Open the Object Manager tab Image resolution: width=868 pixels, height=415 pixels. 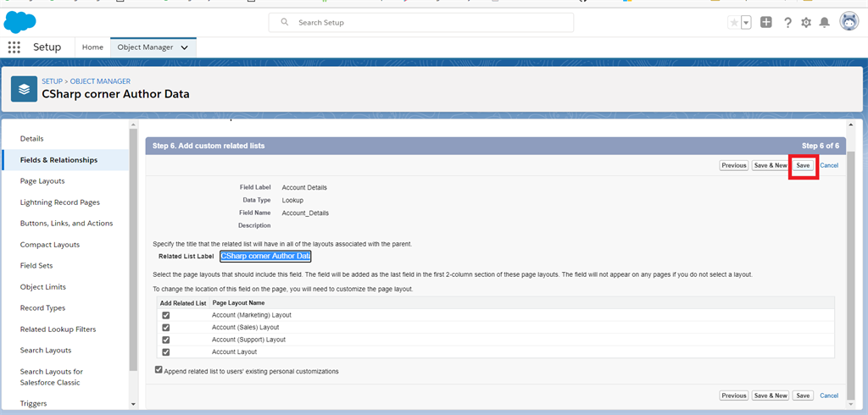[x=145, y=47]
